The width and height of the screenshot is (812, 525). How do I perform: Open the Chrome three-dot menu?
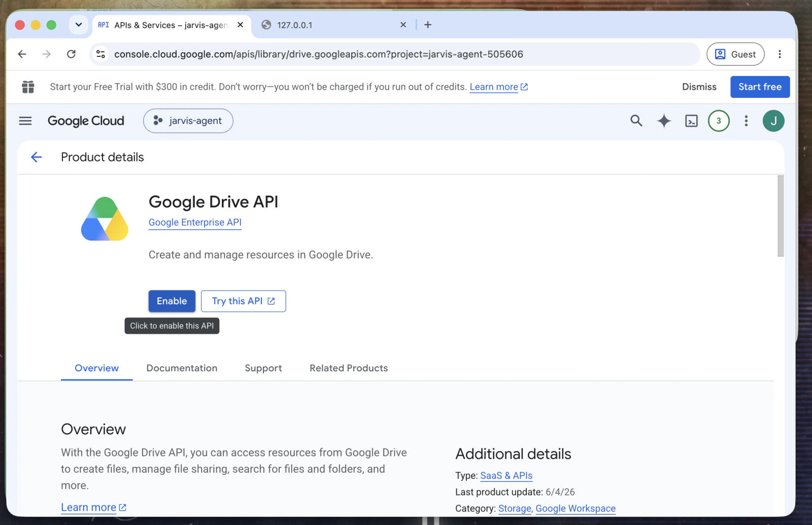780,54
